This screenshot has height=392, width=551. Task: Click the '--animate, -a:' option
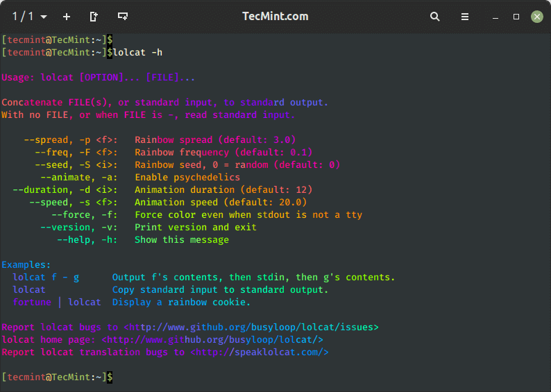pos(79,177)
